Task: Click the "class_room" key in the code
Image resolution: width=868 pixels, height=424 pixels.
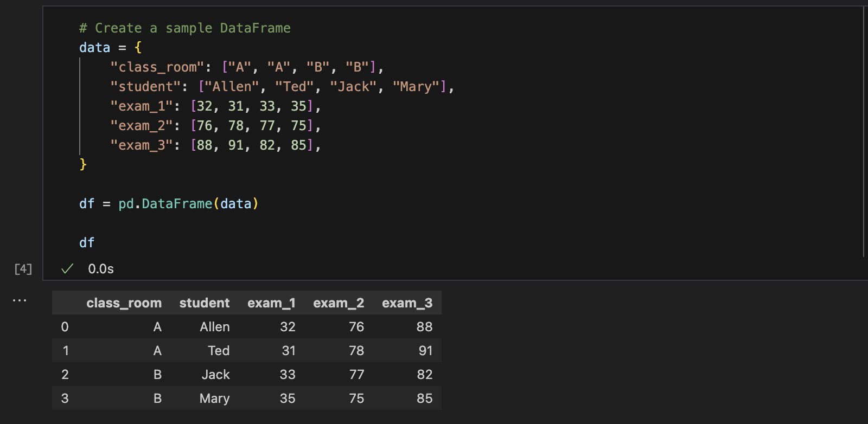Action: (x=157, y=67)
